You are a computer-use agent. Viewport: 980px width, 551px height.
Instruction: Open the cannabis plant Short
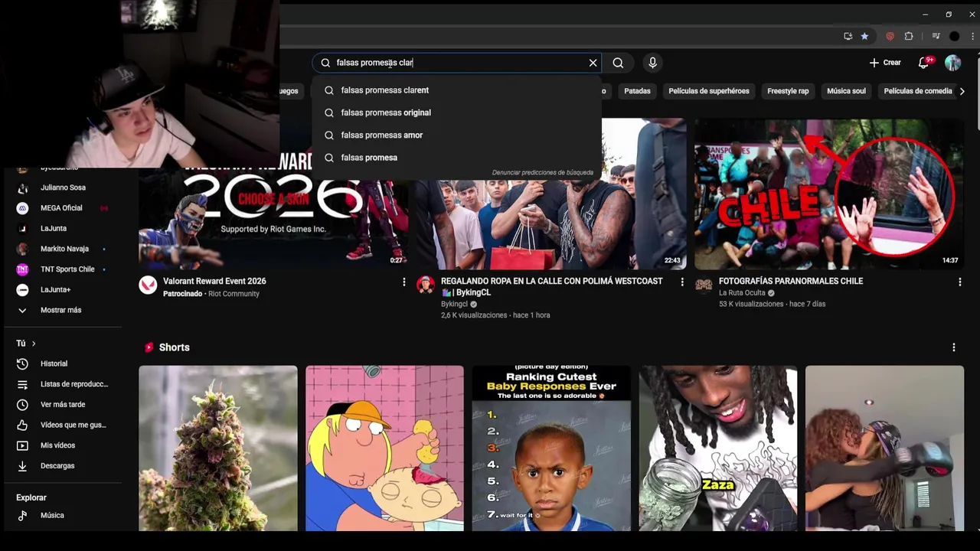coord(218,448)
